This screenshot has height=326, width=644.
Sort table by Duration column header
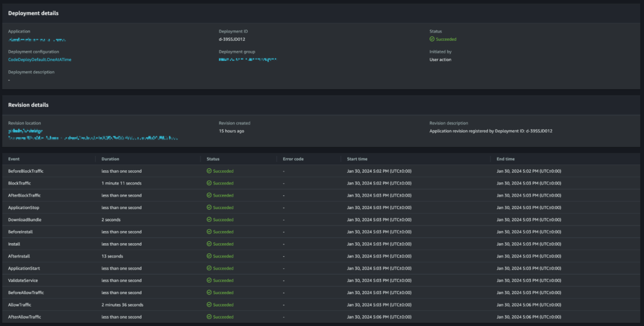110,159
